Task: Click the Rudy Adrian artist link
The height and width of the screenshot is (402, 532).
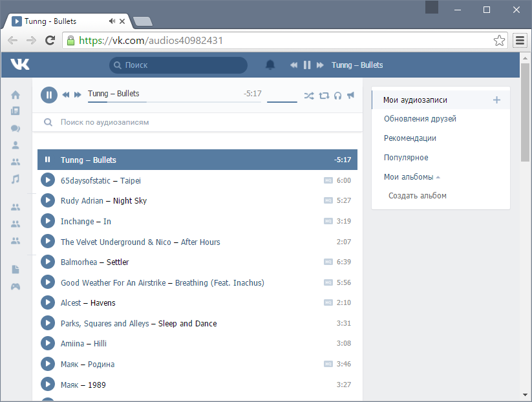Action: click(x=81, y=201)
